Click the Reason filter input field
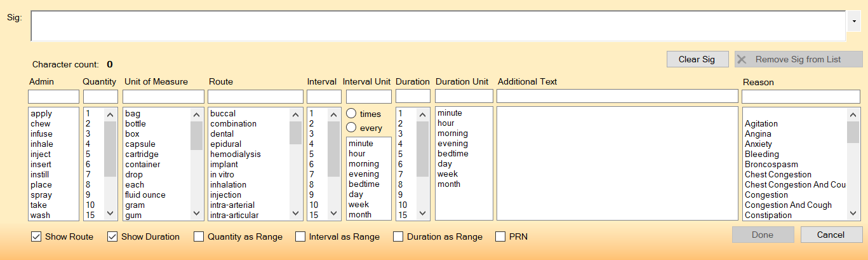This screenshot has height=260, width=868. coord(801,96)
